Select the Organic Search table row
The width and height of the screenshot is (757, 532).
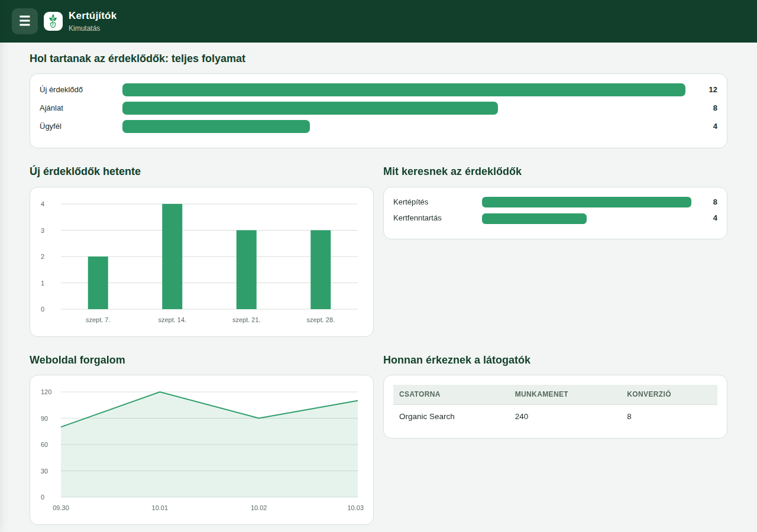click(x=555, y=417)
